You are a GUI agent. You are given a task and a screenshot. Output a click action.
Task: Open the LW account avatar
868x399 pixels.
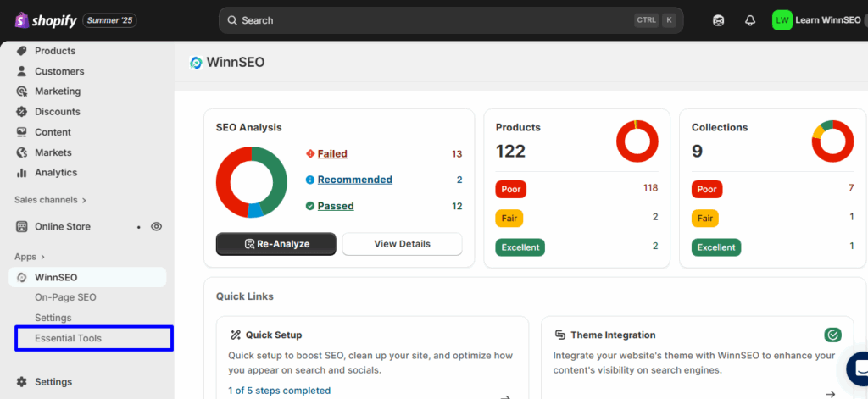[x=782, y=20]
